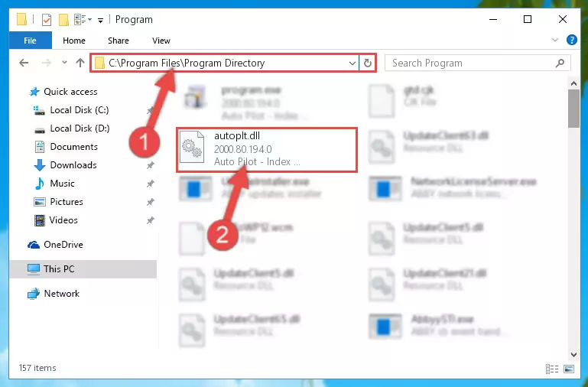Switch to large icons view layout
Image resolution: width=588 pixels, height=387 pixels.
click(568, 369)
